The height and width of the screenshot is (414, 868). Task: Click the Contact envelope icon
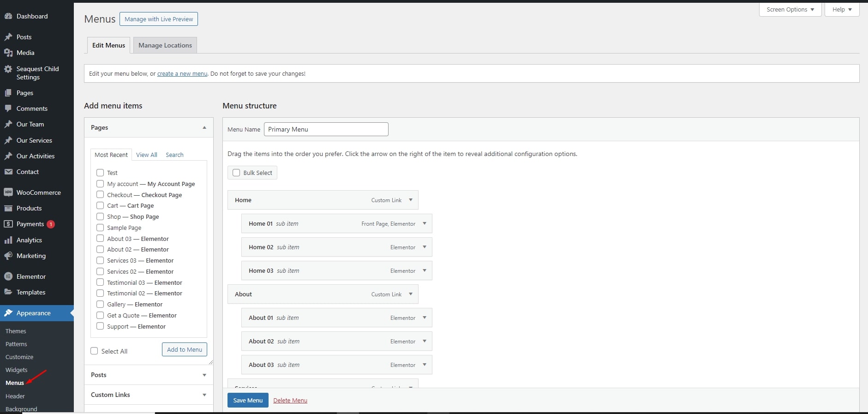tap(8, 172)
